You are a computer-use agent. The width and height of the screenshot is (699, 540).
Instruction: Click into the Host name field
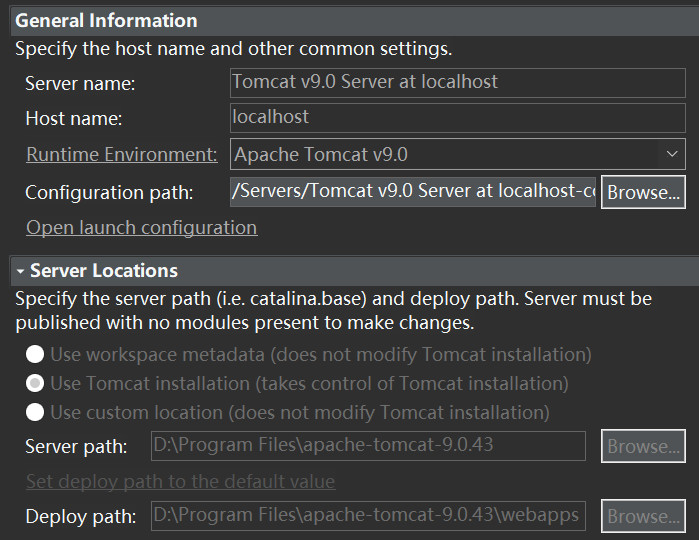pyautogui.click(x=457, y=117)
